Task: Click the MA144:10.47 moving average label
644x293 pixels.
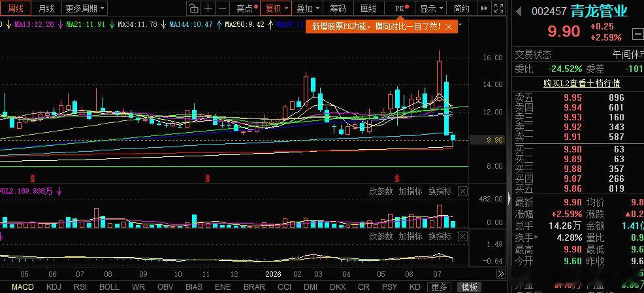Action: pos(190,25)
